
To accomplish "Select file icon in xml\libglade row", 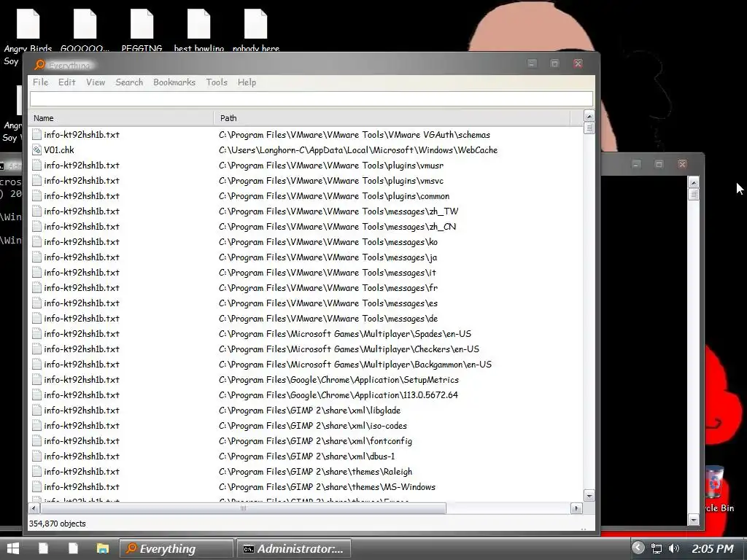I will [36, 410].
